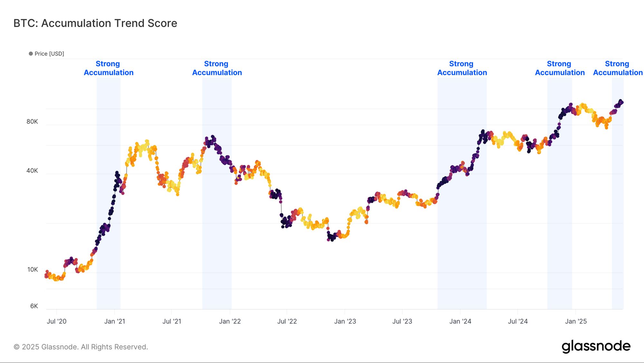The image size is (644, 363).
Task: Click the gray Price [USD] legend dot
Action: (31, 54)
